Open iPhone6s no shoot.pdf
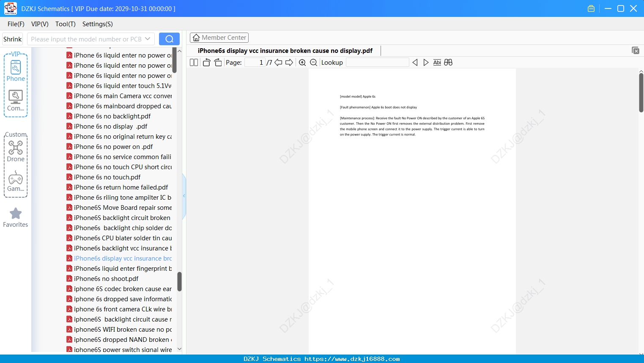This screenshot has width=644, height=363. 106,278
